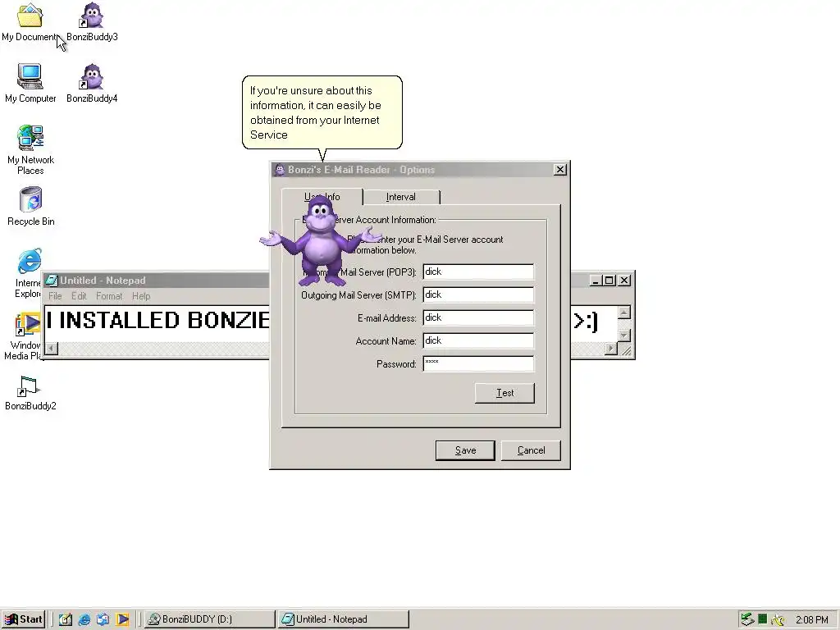This screenshot has width=840, height=630.
Task: Click the Bonzi purple gorilla character
Action: (321, 240)
